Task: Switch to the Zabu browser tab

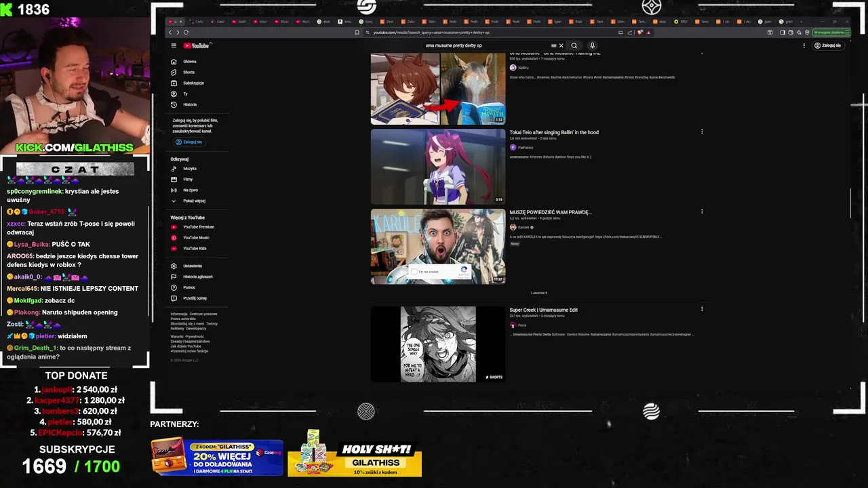Action: pyautogui.click(x=408, y=22)
